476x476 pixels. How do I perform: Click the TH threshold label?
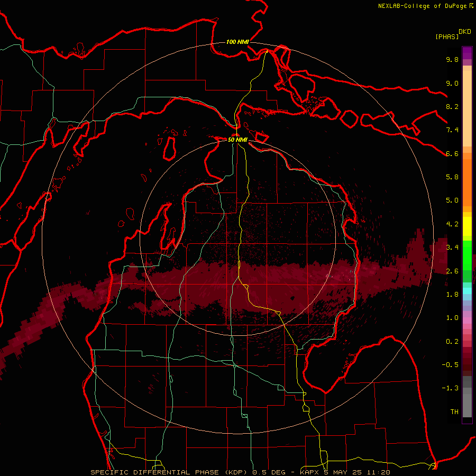454,411
